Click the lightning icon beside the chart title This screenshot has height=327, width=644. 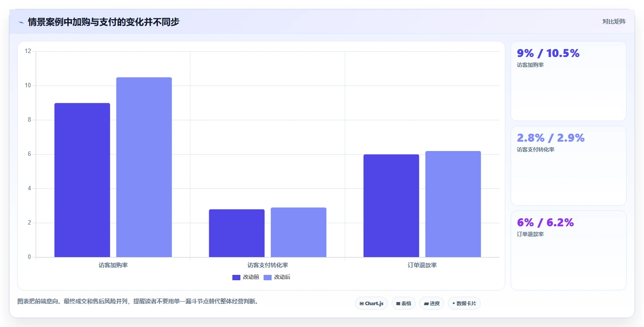(x=21, y=22)
